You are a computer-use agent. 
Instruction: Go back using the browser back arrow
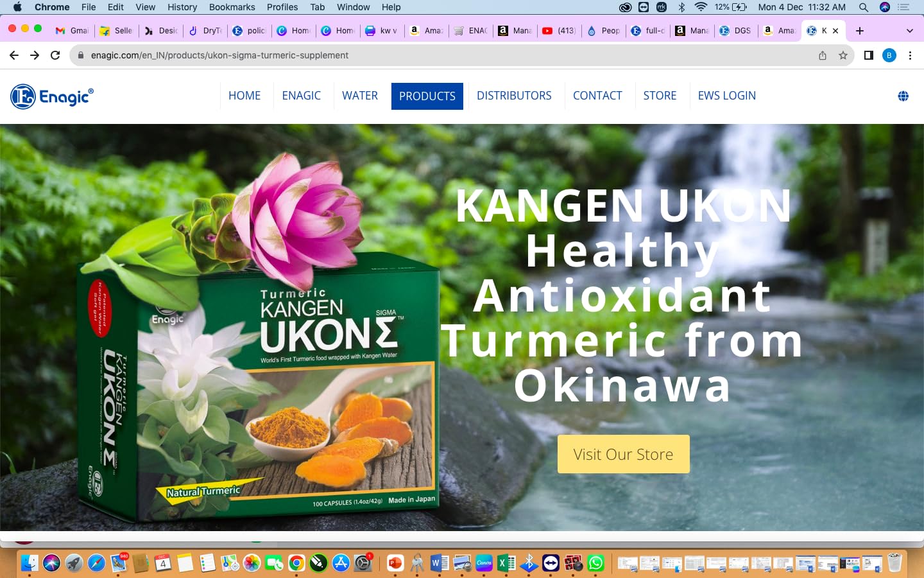[14, 55]
